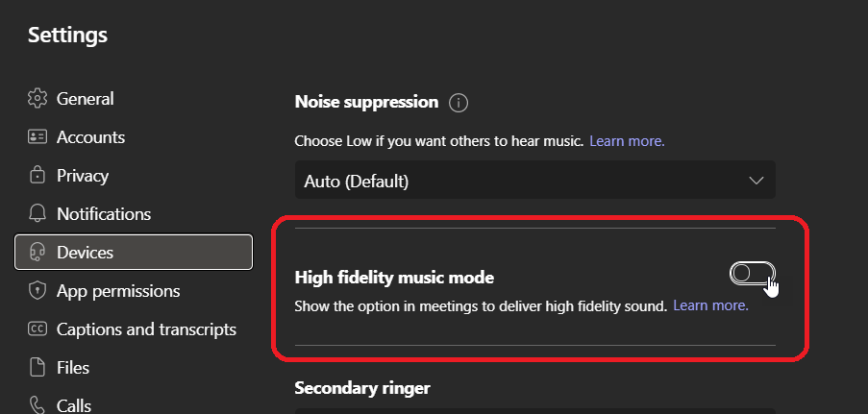The height and width of the screenshot is (414, 868).
Task: Switch to the App permissions tab
Action: [x=118, y=291]
